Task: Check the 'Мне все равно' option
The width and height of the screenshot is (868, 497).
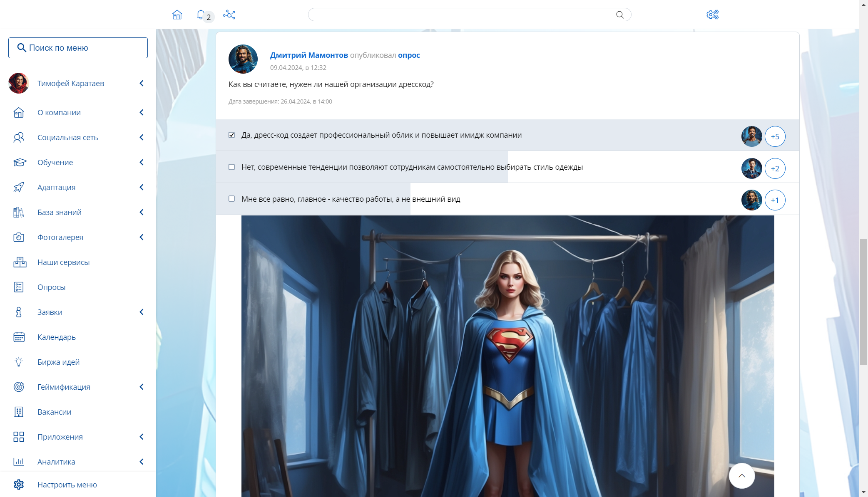Action: [232, 199]
